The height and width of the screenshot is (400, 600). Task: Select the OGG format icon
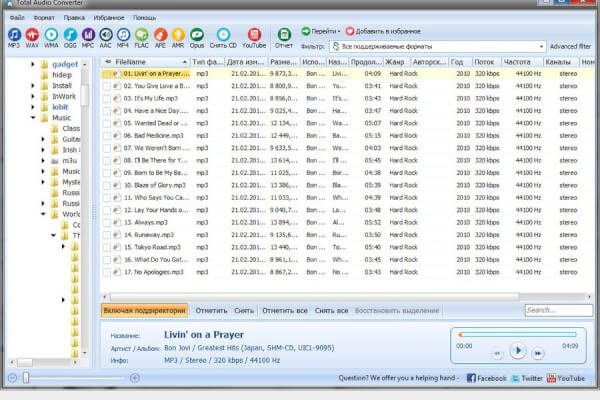click(x=70, y=38)
